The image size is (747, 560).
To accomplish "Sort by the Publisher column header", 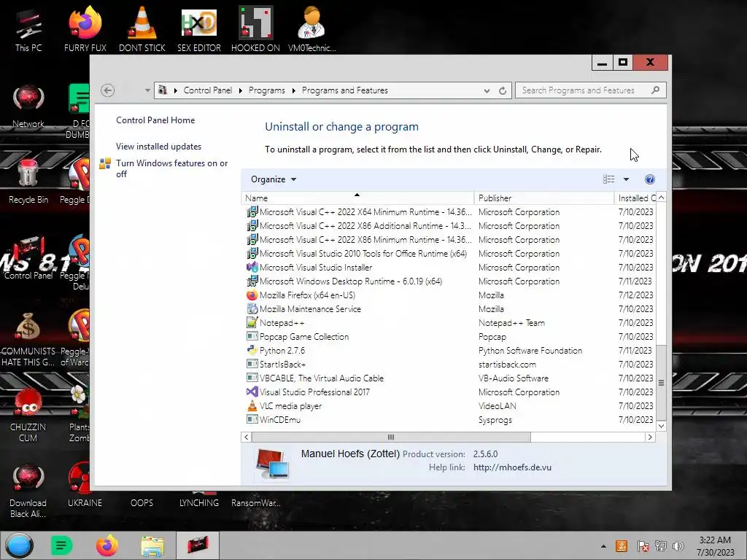I will pos(544,198).
